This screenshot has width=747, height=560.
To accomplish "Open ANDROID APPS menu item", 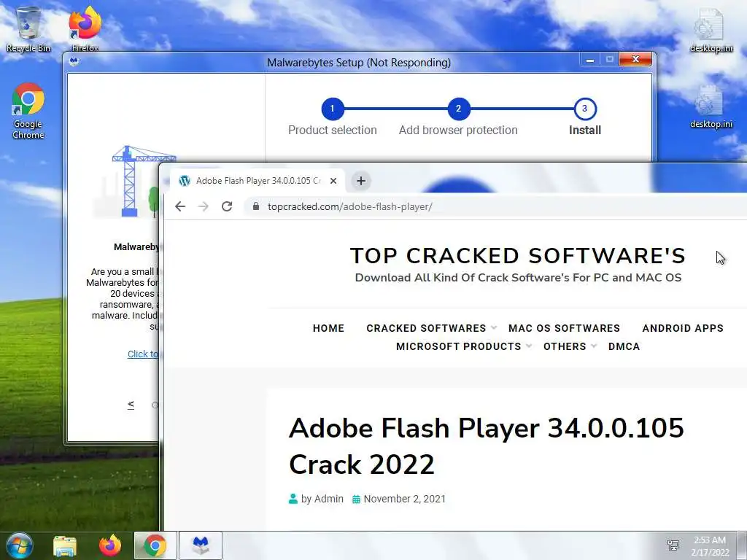I will [683, 328].
